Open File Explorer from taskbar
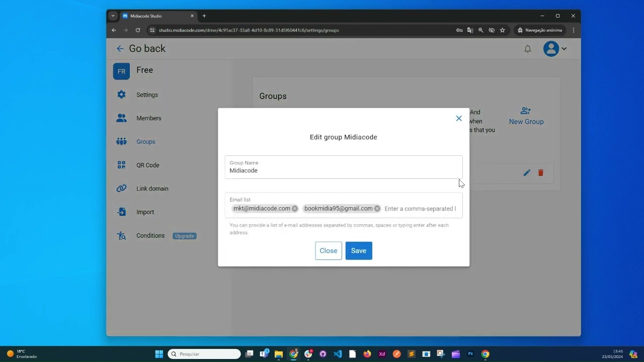This screenshot has width=644, height=362. click(x=278, y=354)
